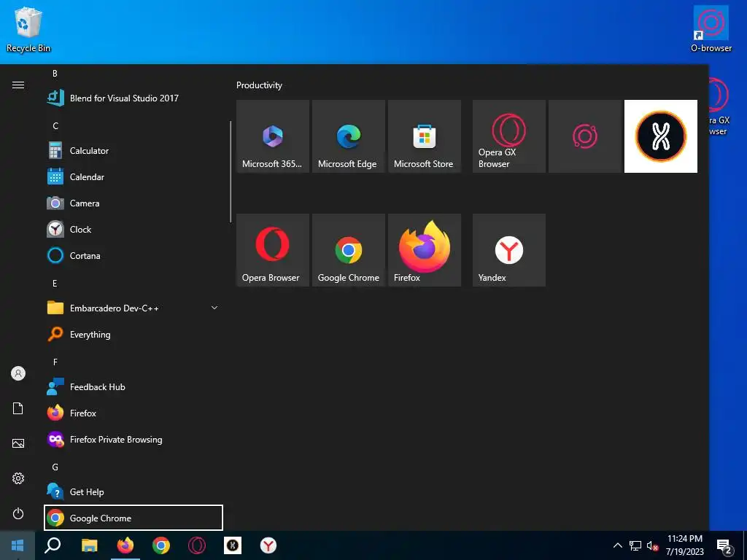Viewport: 747px width, 560px height.
Task: Open the network status tray icon
Action: click(x=635, y=545)
